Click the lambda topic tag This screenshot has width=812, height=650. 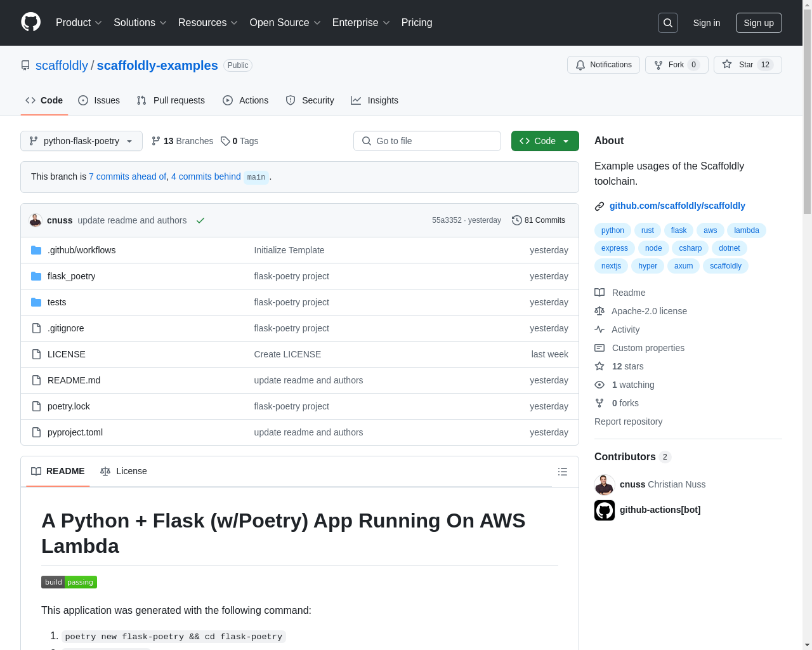(x=747, y=230)
